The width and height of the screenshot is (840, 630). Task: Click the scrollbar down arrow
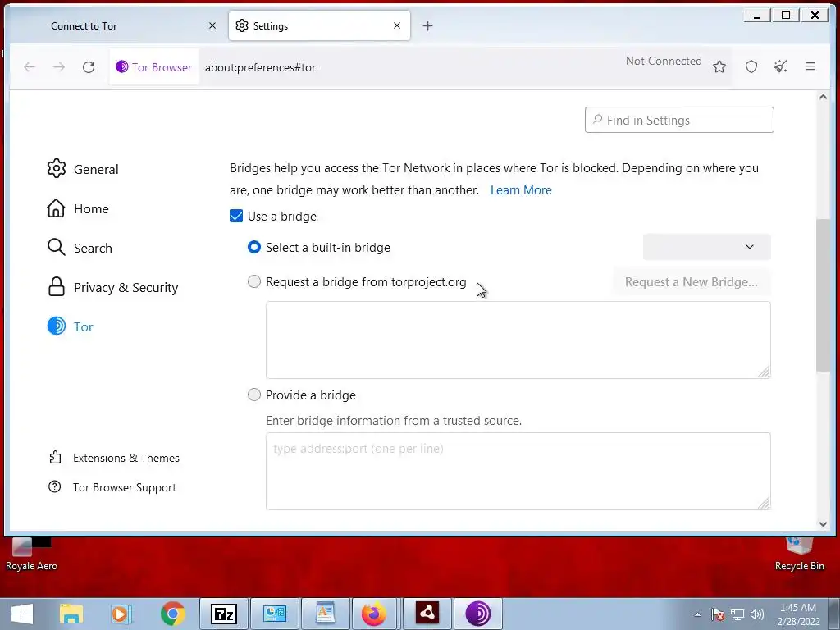point(823,524)
